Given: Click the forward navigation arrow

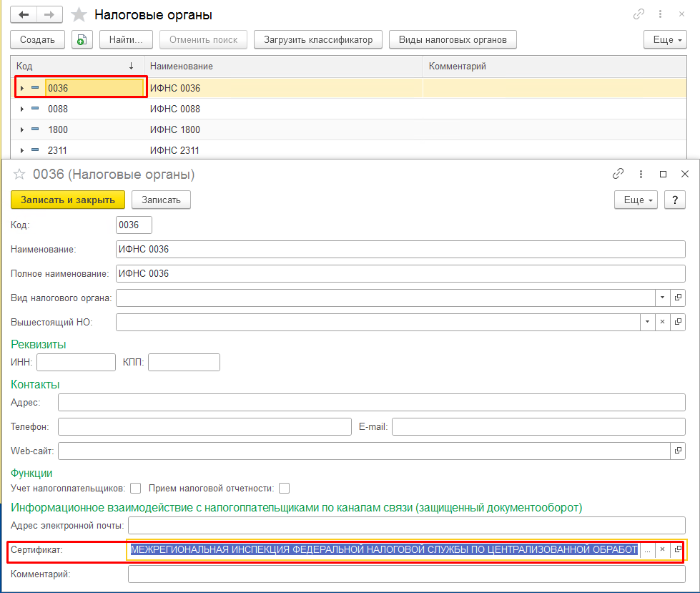Looking at the screenshot, I should click(49, 15).
